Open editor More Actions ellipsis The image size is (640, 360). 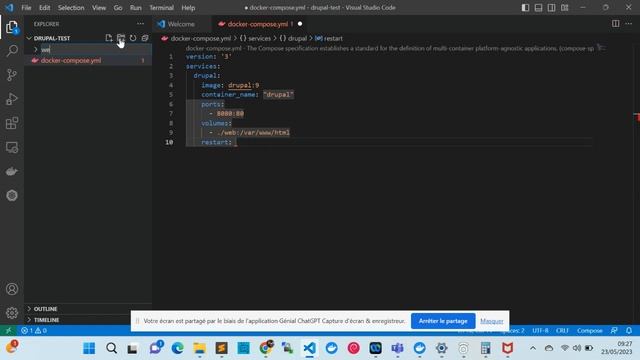coord(629,24)
